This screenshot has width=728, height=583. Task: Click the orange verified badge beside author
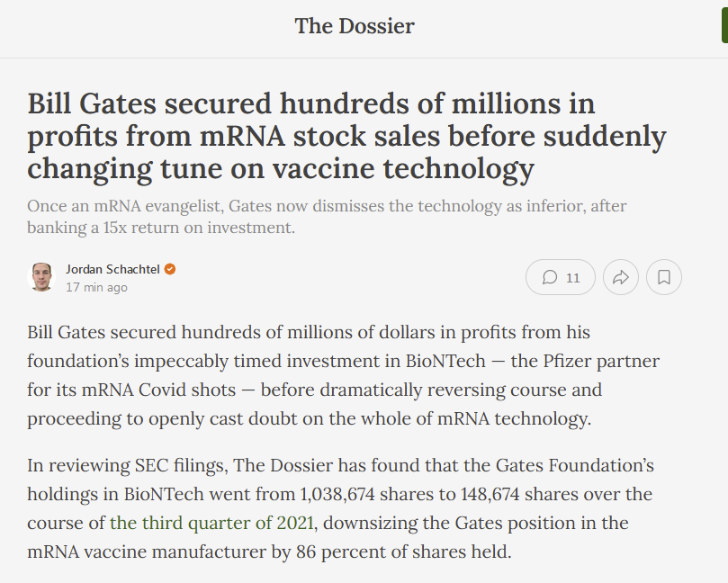pyautogui.click(x=170, y=269)
